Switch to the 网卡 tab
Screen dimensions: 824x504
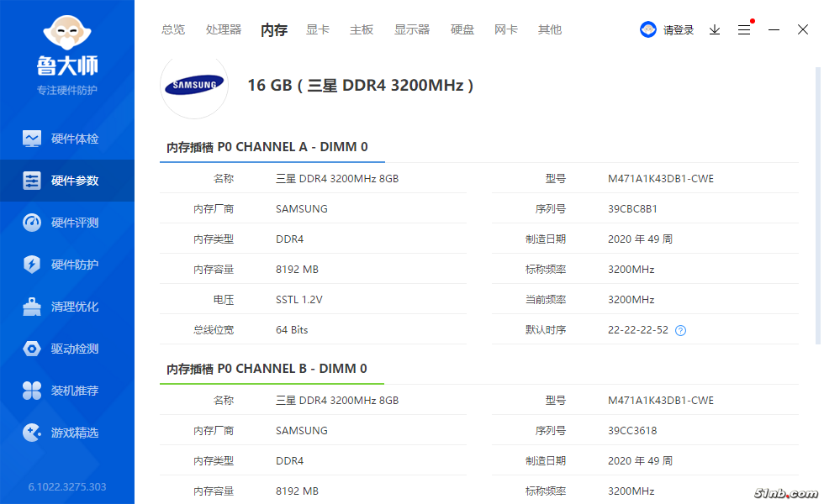pos(506,30)
